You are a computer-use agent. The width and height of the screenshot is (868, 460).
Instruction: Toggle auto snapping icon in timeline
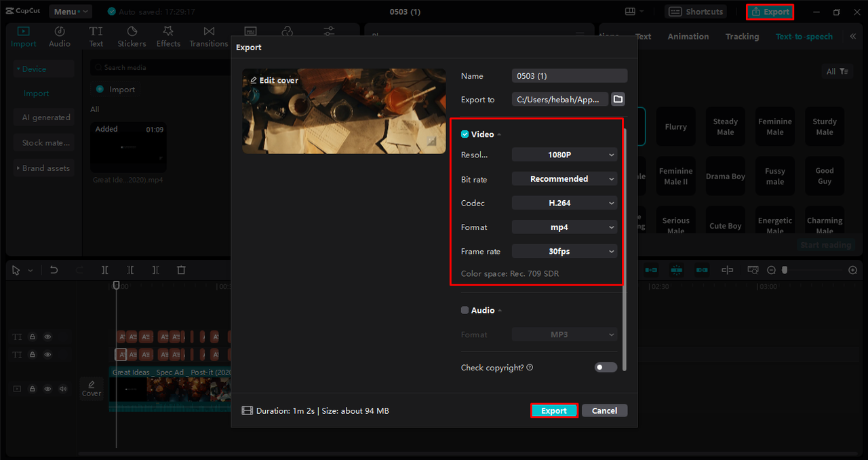pos(676,270)
